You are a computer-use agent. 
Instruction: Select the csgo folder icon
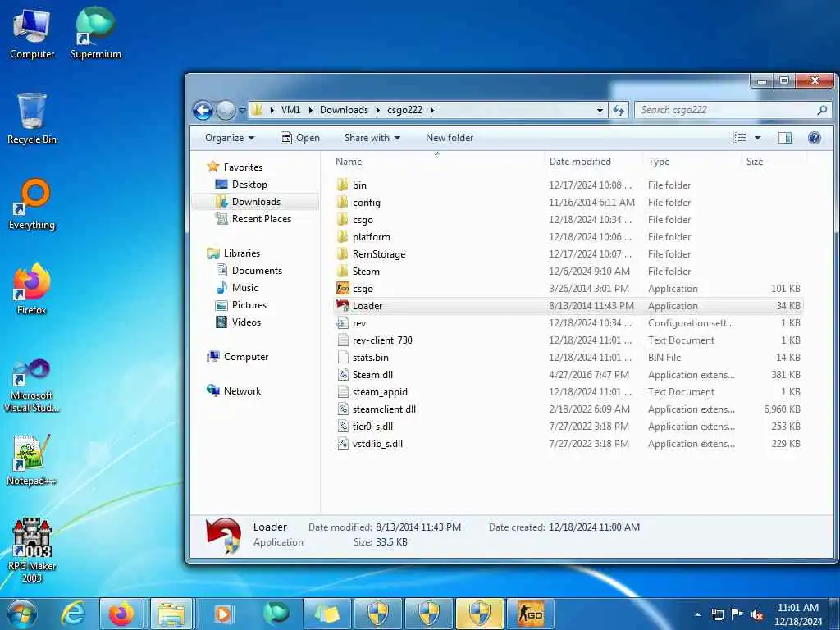[x=342, y=220]
